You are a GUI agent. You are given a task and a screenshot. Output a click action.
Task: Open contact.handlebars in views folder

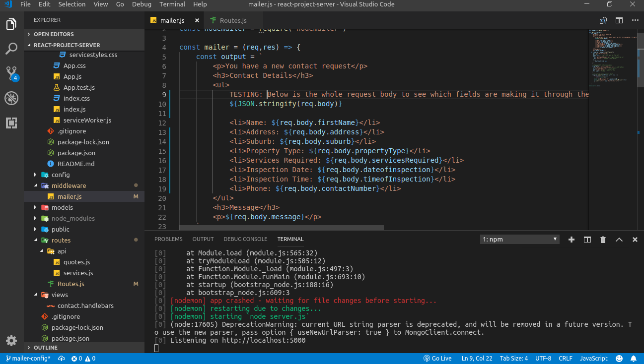pyautogui.click(x=84, y=305)
